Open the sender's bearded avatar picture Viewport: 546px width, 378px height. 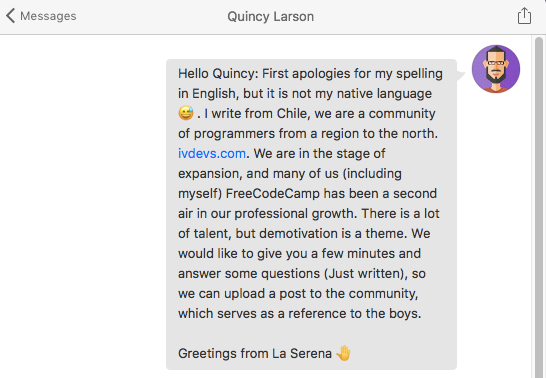click(x=496, y=69)
